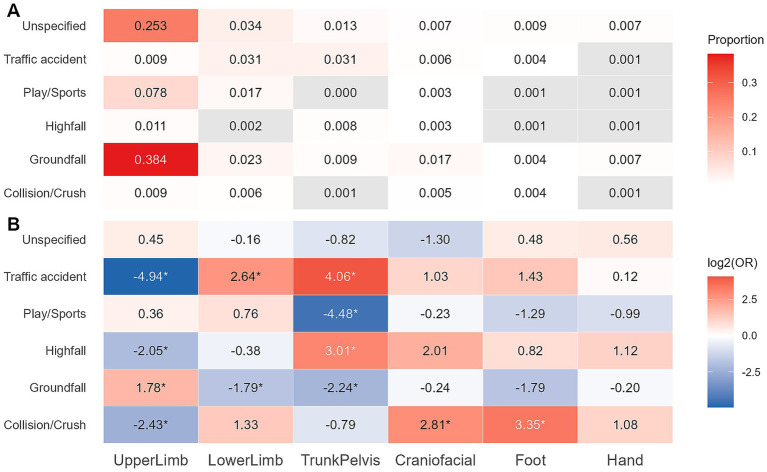Click the TrunkPelvis column label
Viewport: 767px width, 472px height.
pyautogui.click(x=340, y=460)
